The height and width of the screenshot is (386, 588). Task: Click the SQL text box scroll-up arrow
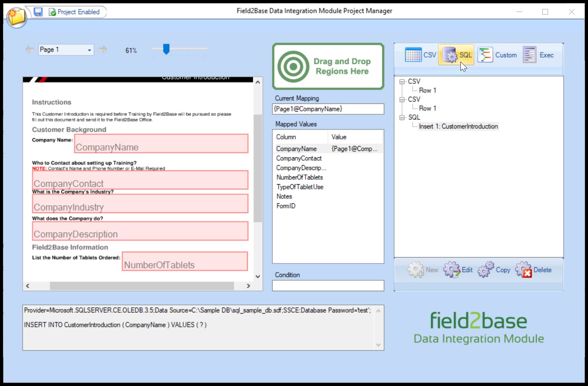379,311
